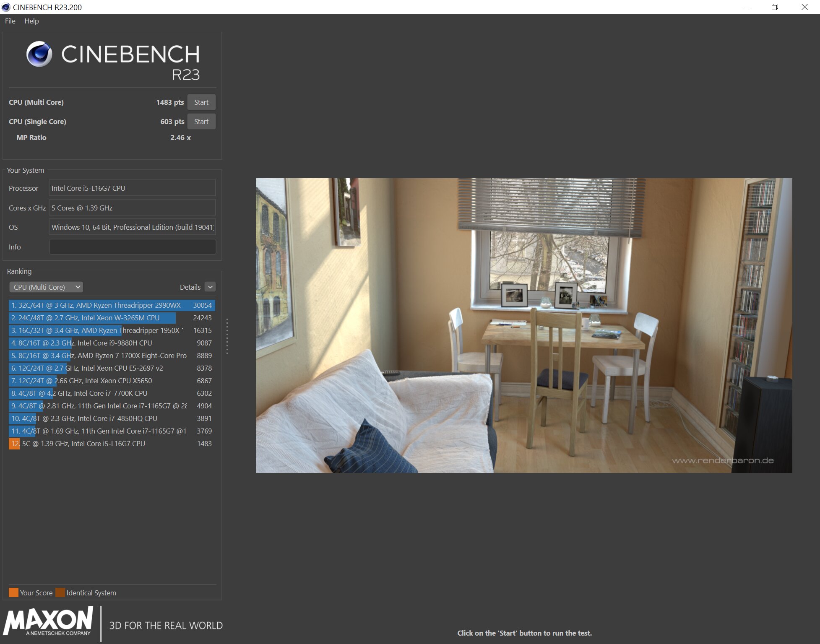Select the Xeon X5650 ranking row
Image resolution: width=820 pixels, height=644 pixels.
(x=112, y=381)
